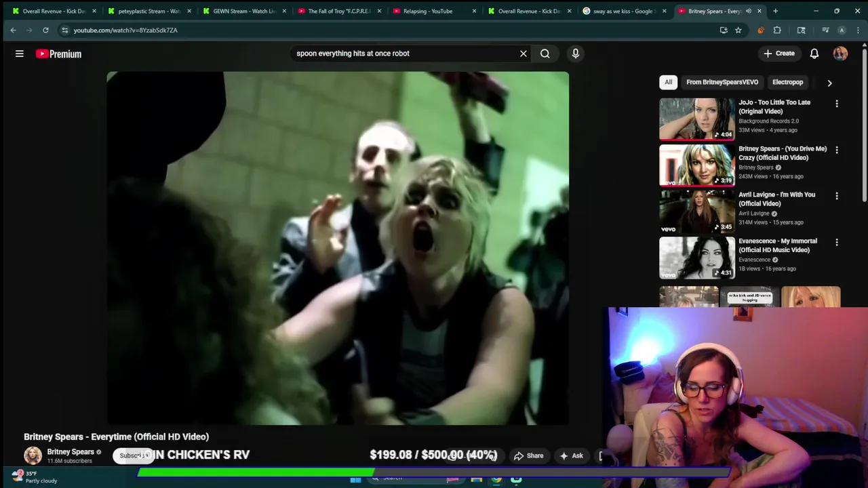Open the browser extensions puzzle icon
The image size is (868, 488).
point(777,30)
